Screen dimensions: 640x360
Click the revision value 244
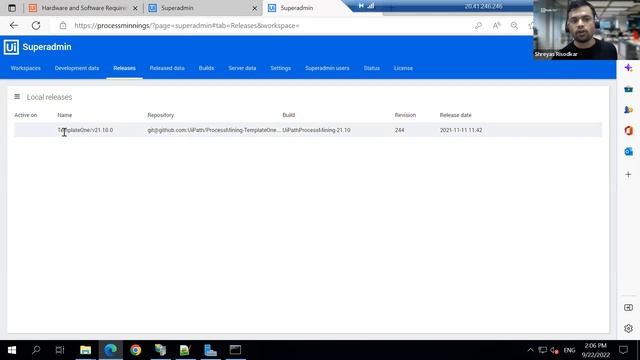(x=400, y=130)
